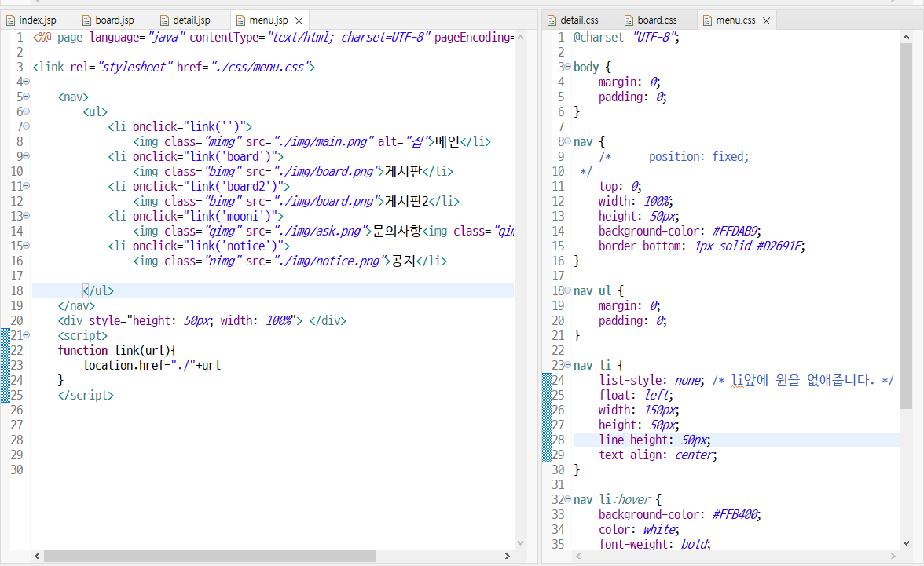Screen dimensions: 924x566
Task: Switch to the index.jsp tab
Action: [37, 20]
